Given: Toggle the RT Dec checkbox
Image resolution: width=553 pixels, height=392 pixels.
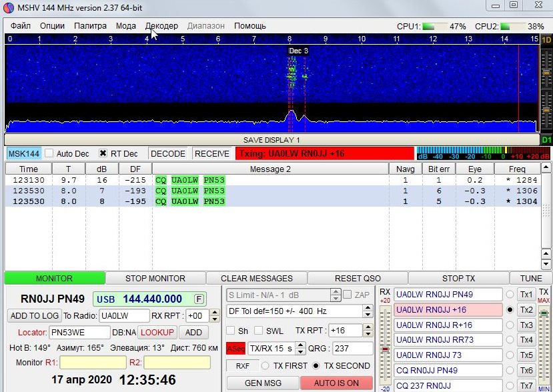Looking at the screenshot, I should 103,153.
